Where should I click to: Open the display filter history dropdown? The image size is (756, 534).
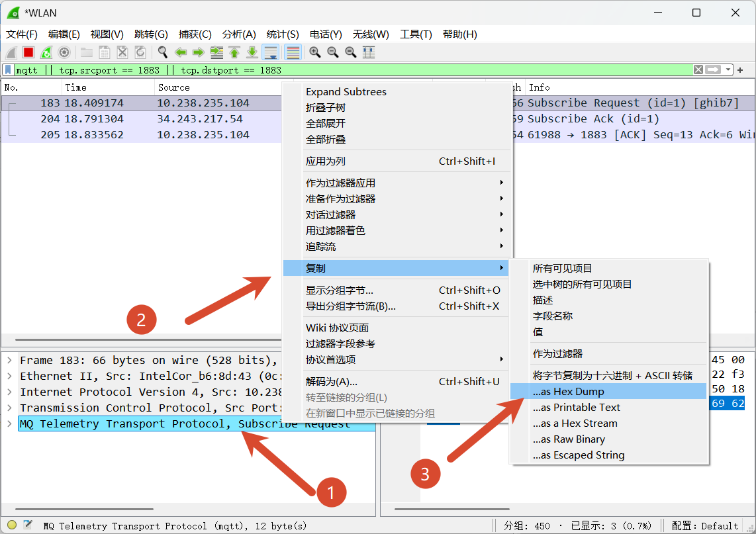coord(728,70)
